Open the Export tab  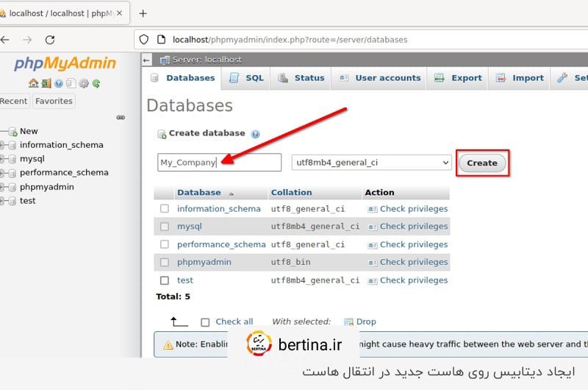pos(458,78)
